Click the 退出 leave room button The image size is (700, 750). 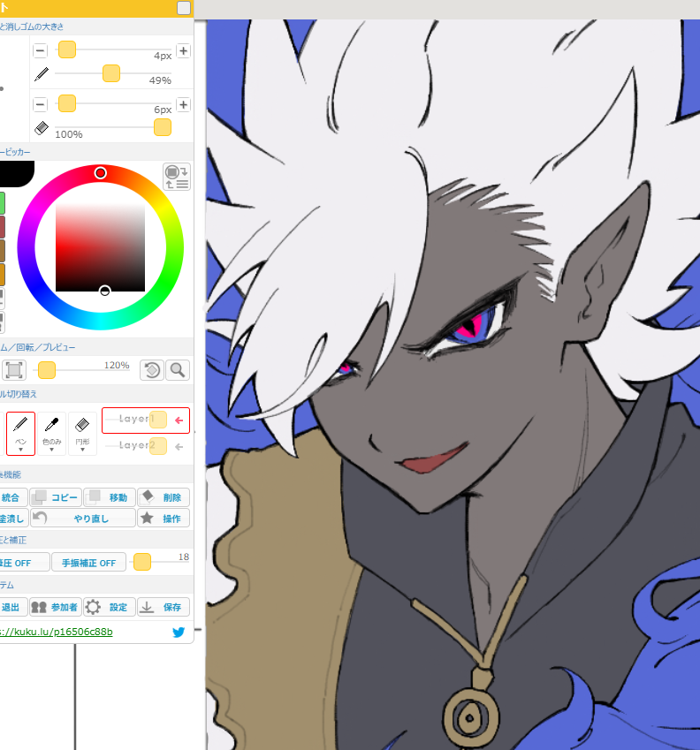click(x=13, y=607)
